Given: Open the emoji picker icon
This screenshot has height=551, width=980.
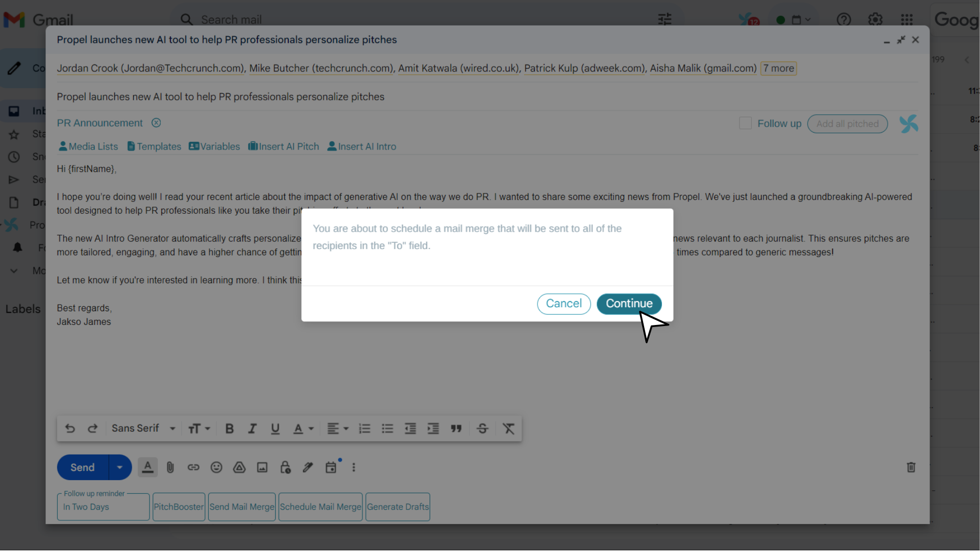Looking at the screenshot, I should (216, 467).
